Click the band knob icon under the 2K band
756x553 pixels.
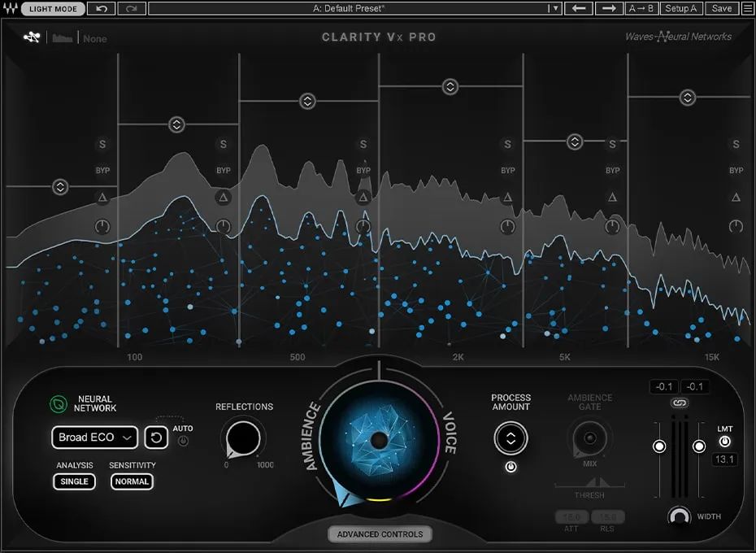508,228
